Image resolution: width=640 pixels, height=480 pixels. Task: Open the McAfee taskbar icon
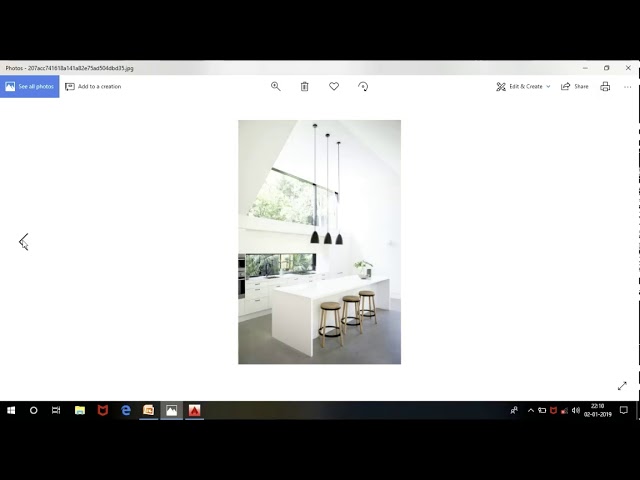102,410
